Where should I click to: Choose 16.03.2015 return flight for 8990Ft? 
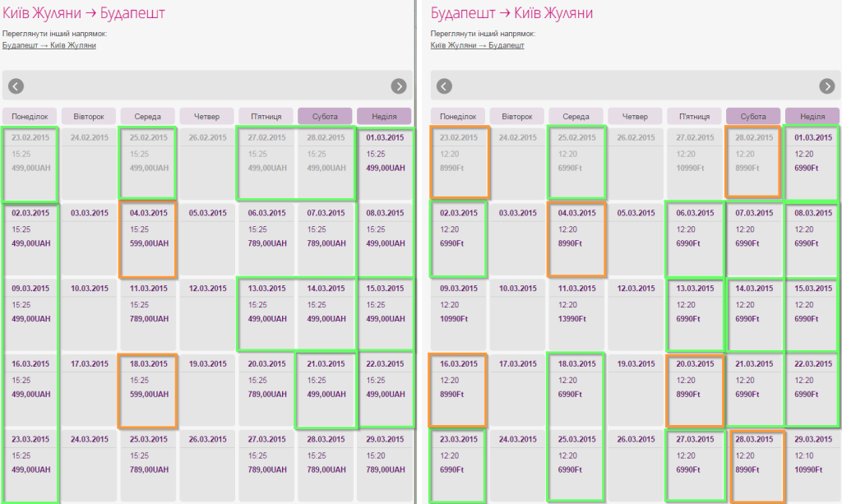click(458, 391)
